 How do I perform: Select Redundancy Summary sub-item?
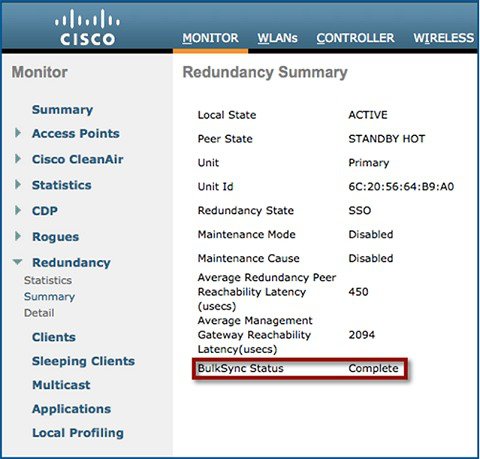(x=49, y=297)
